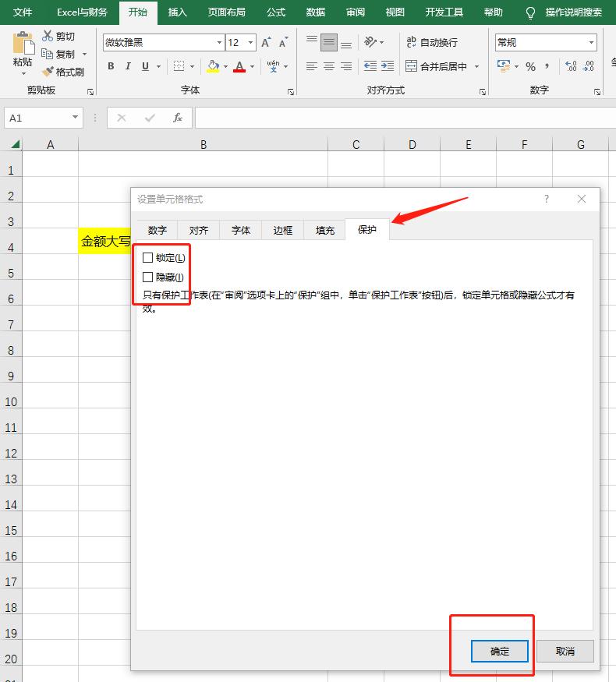Open the font name dropdown 微软雅黑
This screenshot has height=682, width=616.
click(x=162, y=43)
